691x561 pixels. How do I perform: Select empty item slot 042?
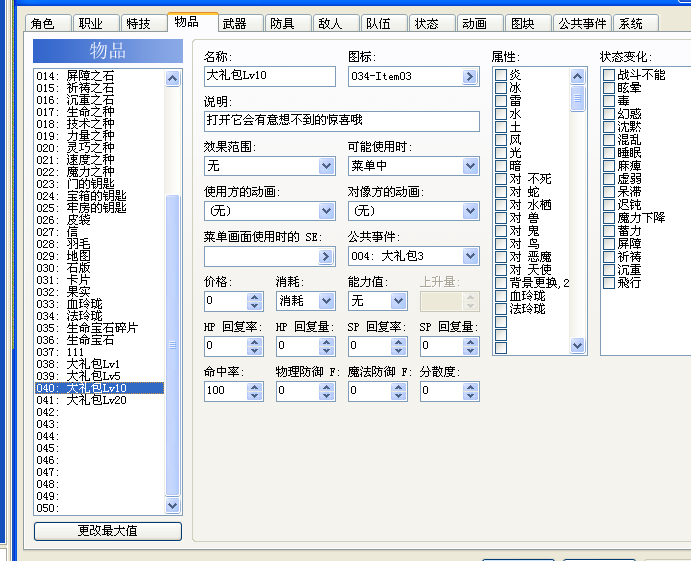(100, 412)
